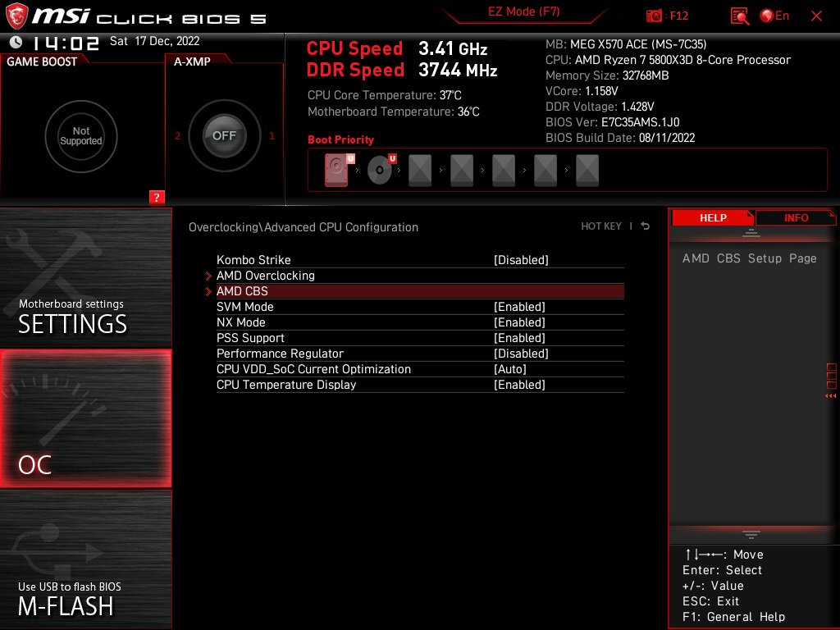Change Performance Regulator Disabled value
The image size is (840, 630).
(x=521, y=353)
